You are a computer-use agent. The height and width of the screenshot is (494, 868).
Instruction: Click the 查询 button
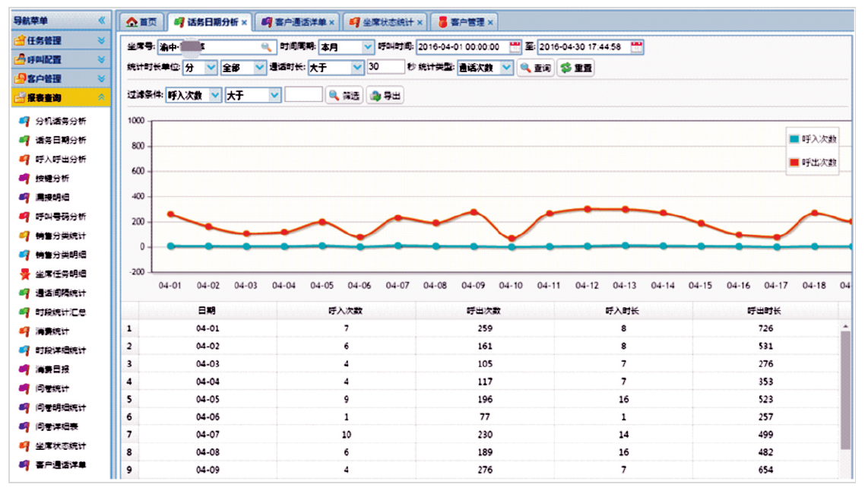tap(535, 68)
